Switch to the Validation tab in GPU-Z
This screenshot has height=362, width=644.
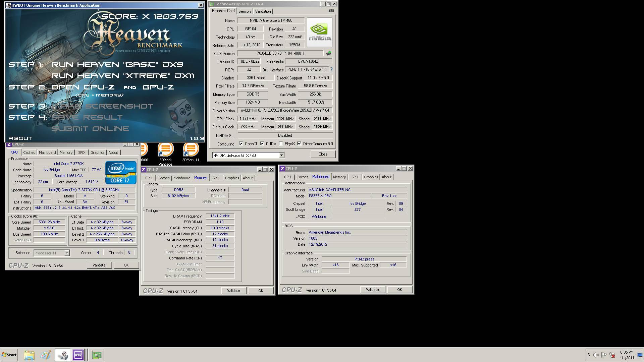[263, 11]
